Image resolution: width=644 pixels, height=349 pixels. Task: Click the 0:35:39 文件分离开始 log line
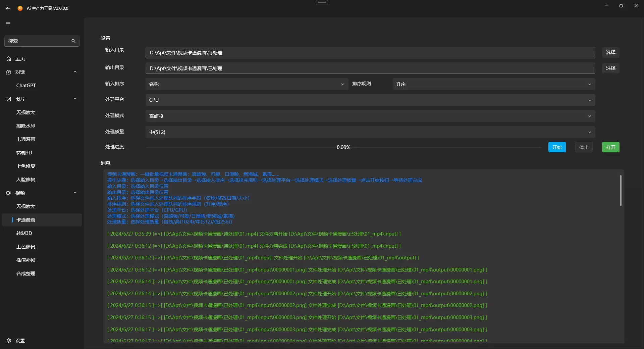tap(254, 234)
